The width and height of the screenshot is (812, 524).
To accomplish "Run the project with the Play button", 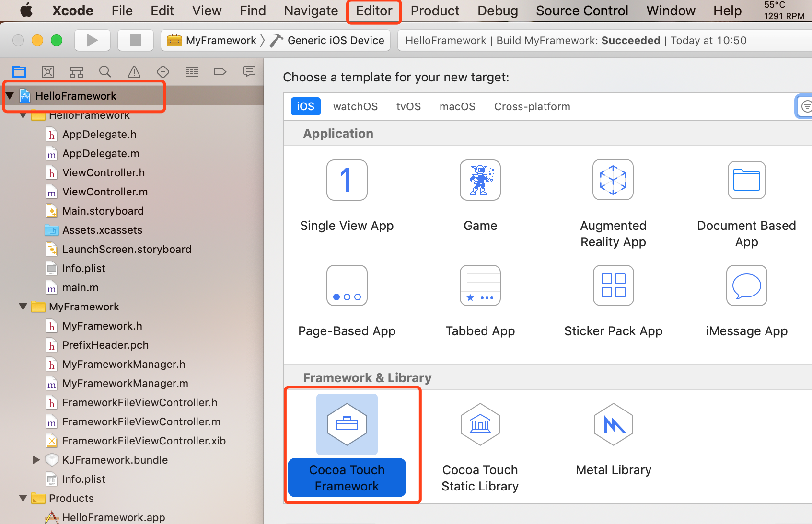I will [x=93, y=40].
